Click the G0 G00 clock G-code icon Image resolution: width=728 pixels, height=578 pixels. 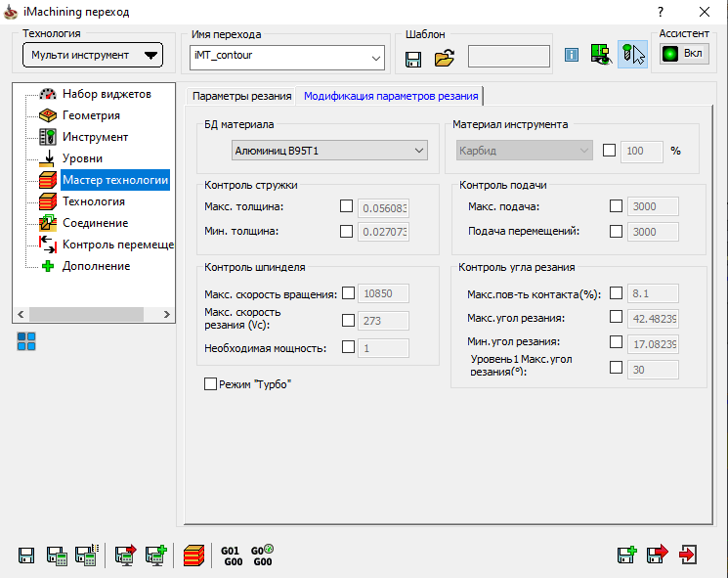(x=262, y=556)
